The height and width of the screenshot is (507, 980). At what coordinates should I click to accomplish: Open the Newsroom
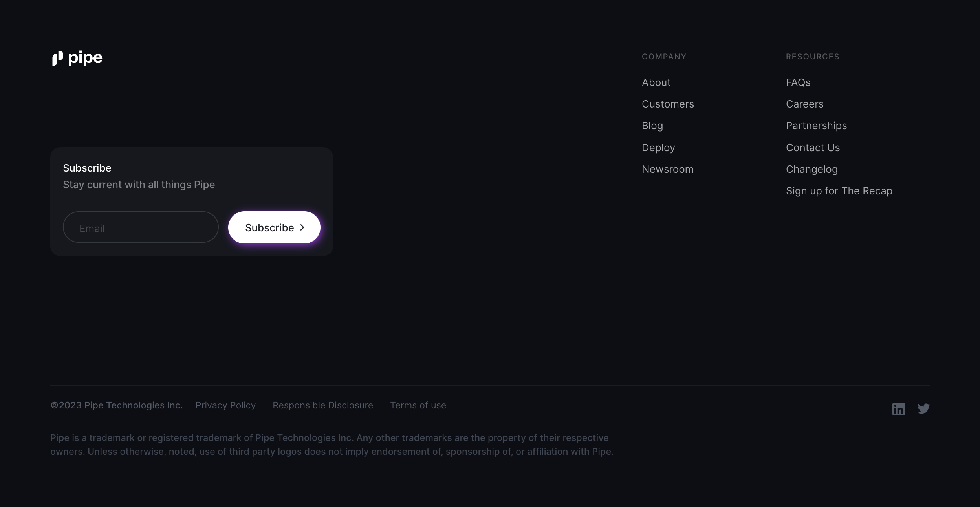tap(667, 169)
